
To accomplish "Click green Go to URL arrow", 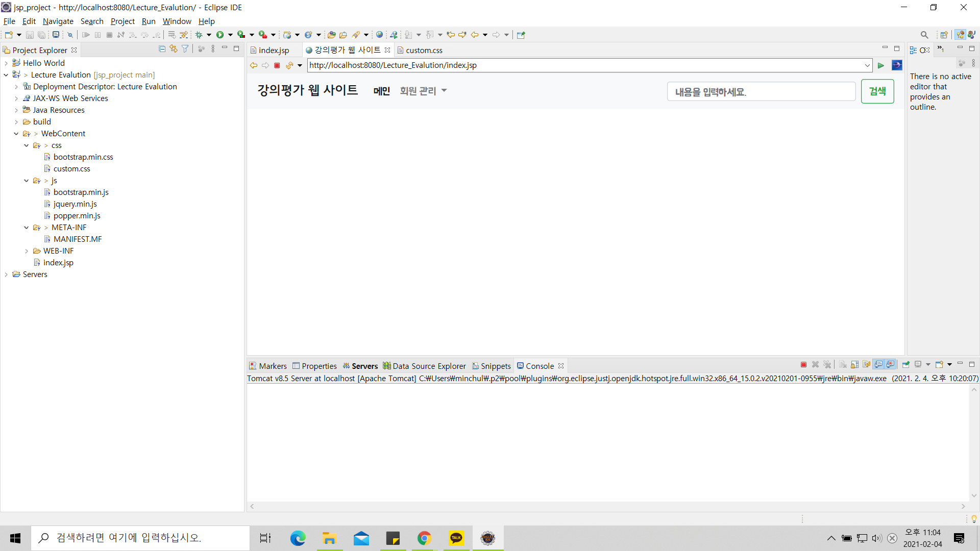I will point(881,65).
